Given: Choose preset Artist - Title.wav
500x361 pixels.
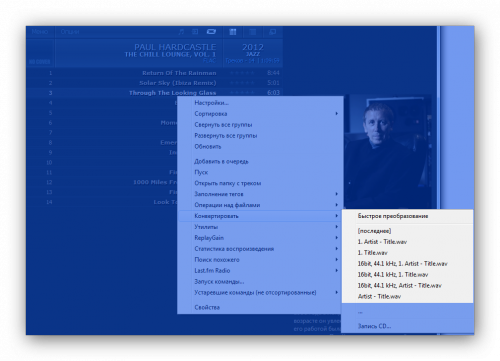Looking at the screenshot, I should point(407,296).
